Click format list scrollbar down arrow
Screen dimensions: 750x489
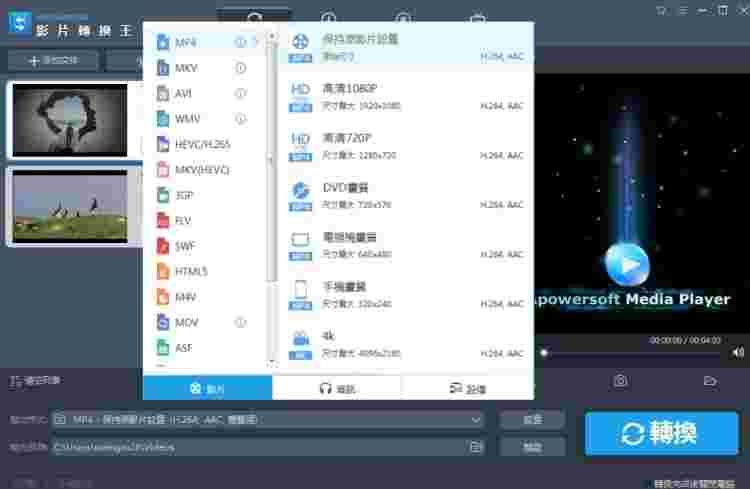[271, 363]
